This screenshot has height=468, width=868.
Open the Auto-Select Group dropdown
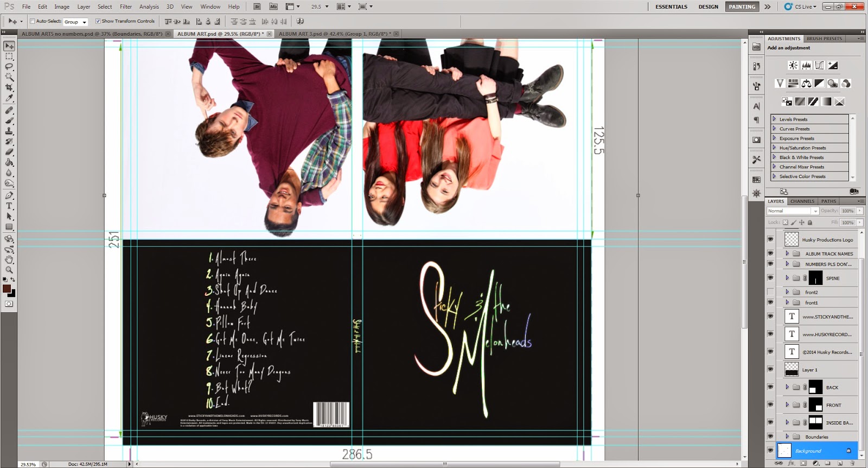75,22
